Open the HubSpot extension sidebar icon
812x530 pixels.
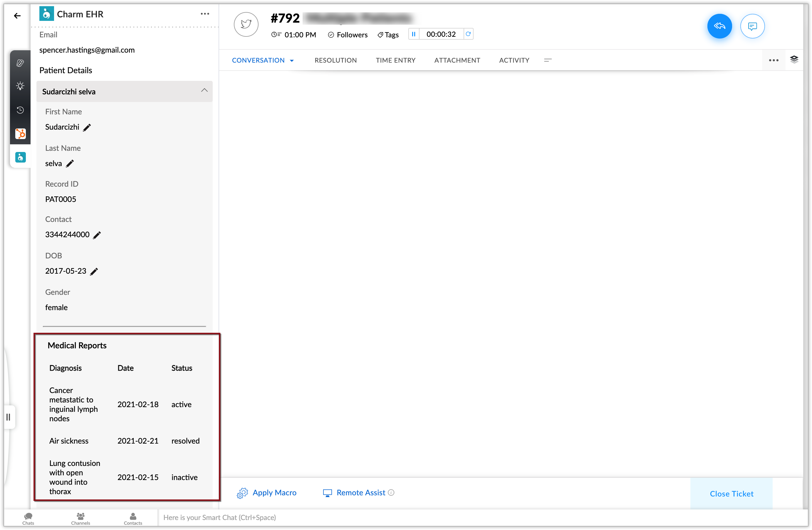click(x=20, y=133)
